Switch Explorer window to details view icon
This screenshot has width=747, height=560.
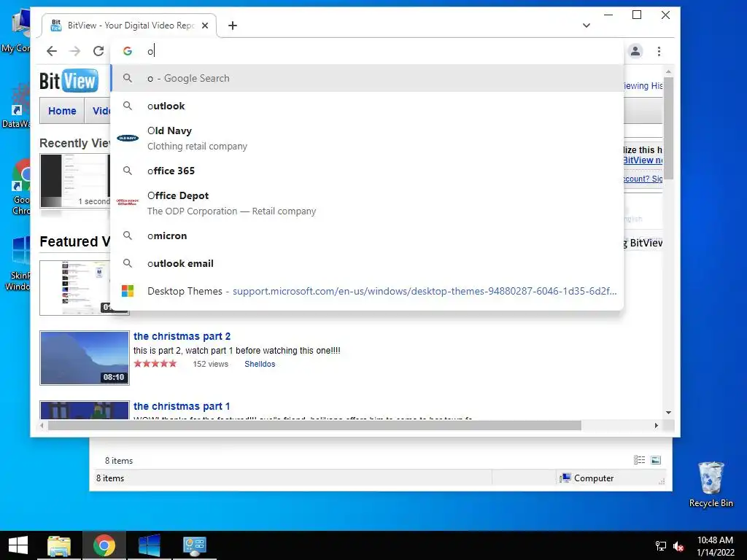coord(639,460)
